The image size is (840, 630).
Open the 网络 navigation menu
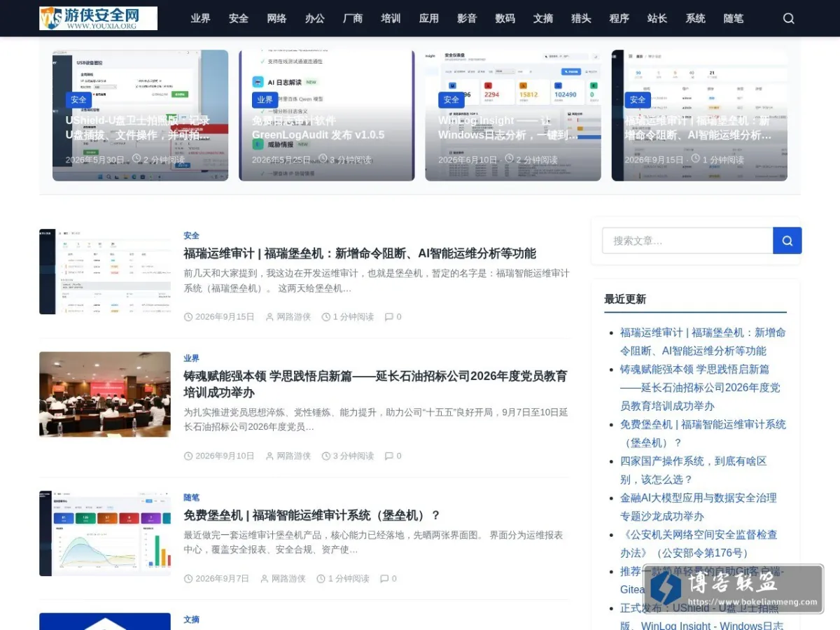tap(276, 18)
